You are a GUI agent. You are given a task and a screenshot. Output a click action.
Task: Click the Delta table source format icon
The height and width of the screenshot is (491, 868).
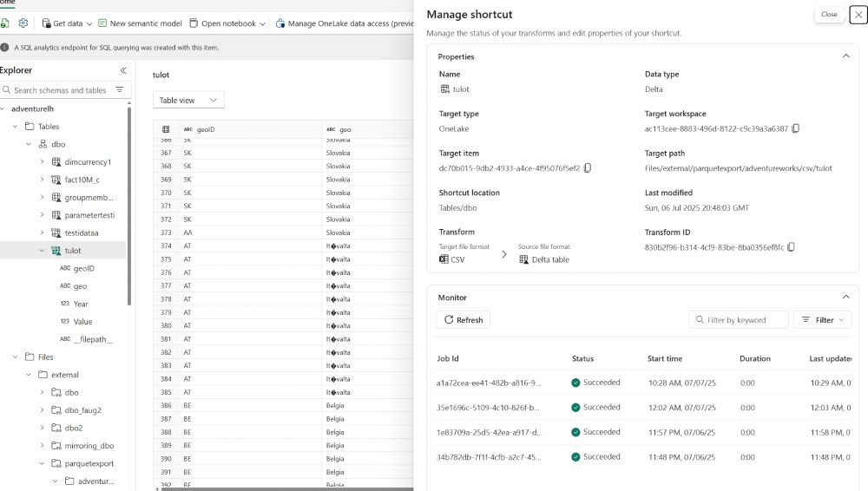523,259
